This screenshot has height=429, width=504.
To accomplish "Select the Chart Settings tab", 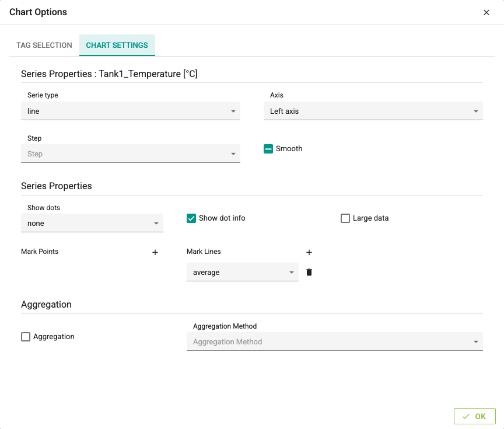I will [x=117, y=46].
